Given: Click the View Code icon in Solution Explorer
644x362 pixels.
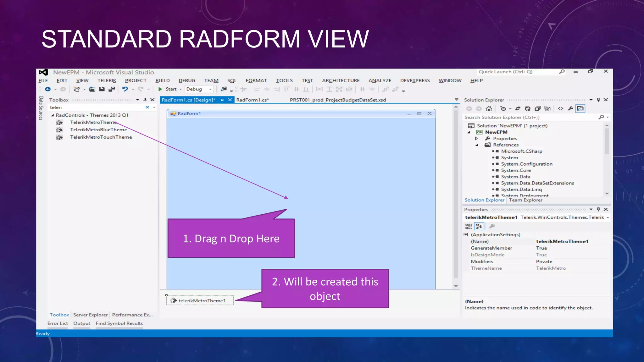Looking at the screenshot, I should click(x=561, y=109).
